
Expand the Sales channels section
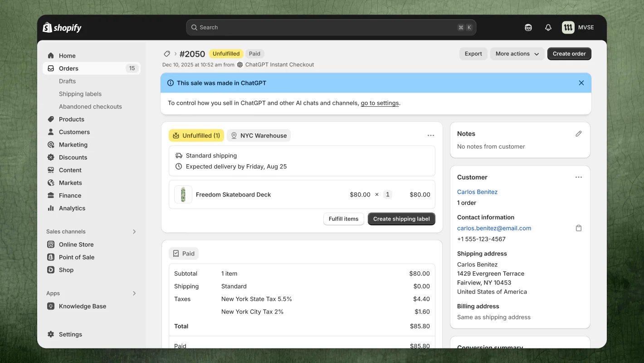point(134,231)
